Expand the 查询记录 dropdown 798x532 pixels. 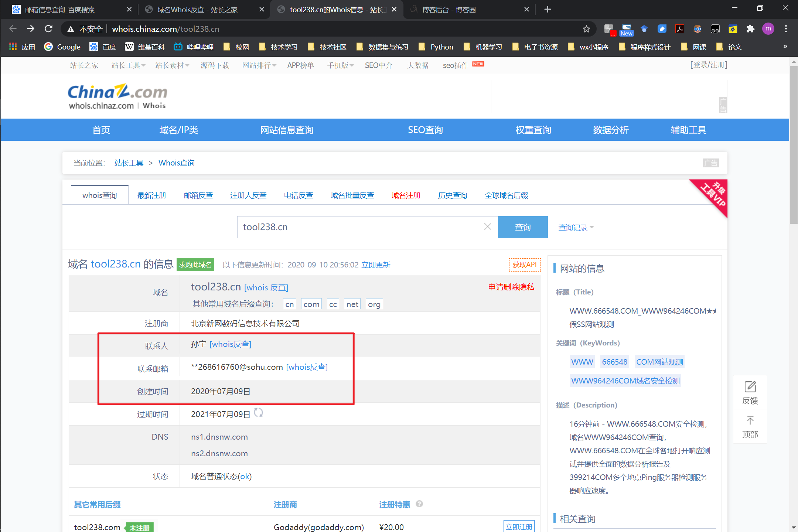tap(576, 228)
